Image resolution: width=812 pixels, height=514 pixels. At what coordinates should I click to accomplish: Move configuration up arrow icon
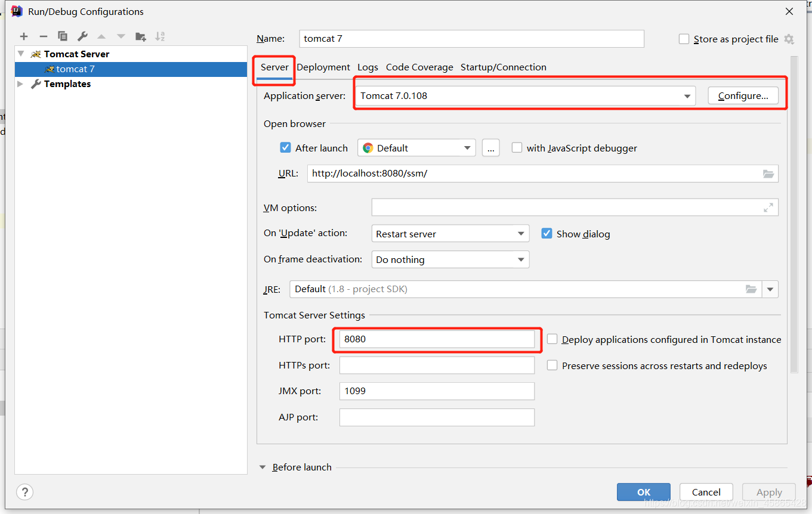tap(101, 36)
